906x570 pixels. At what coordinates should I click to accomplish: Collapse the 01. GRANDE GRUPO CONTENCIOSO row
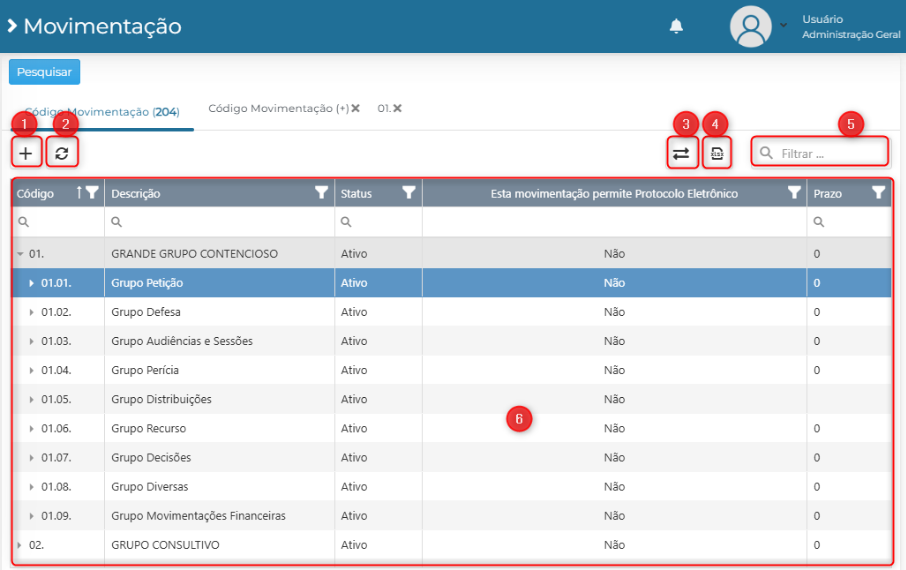pos(21,254)
